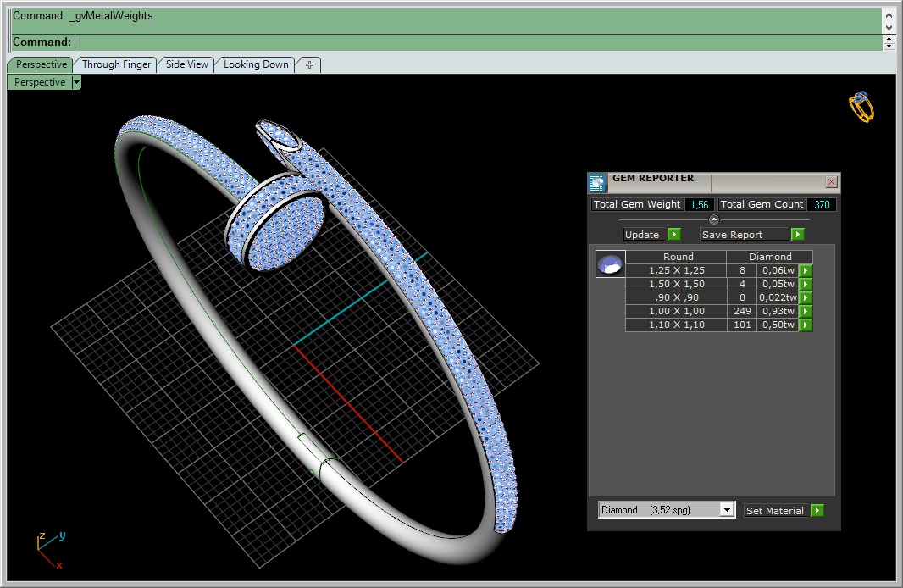Click command history scrollbar up arrow
This screenshot has height=588, width=903.
pos(889,14)
